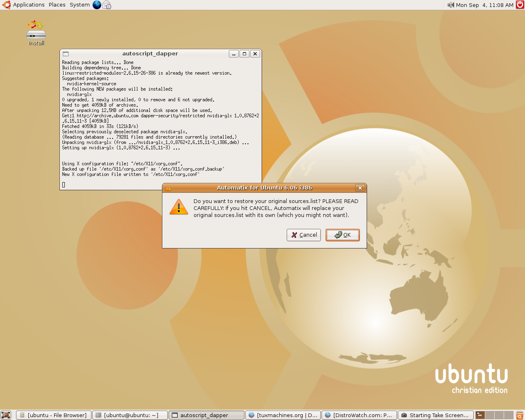Open the Applications menu
This screenshot has height=420, width=525.
click(x=29, y=5)
